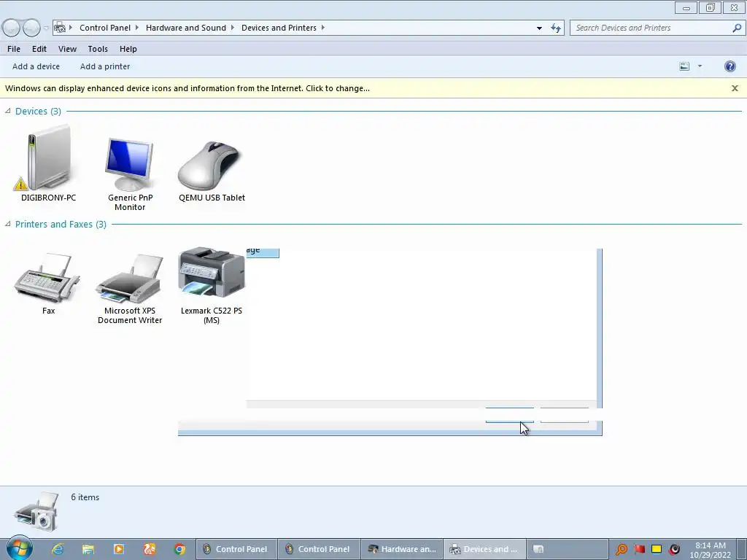This screenshot has height=560, width=747.
Task: Open the Windows Start orb
Action: pyautogui.click(x=19, y=548)
